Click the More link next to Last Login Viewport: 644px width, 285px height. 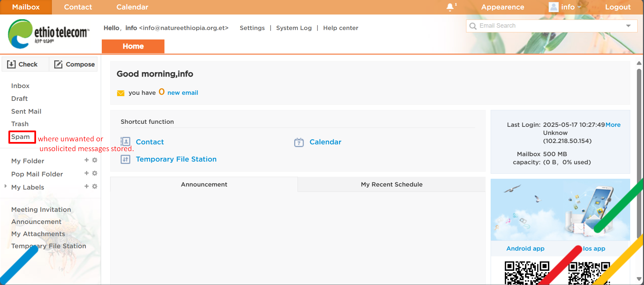coord(613,125)
